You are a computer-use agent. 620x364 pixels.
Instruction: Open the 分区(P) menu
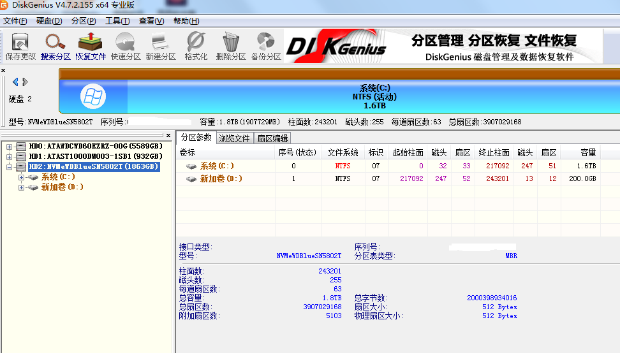click(84, 21)
